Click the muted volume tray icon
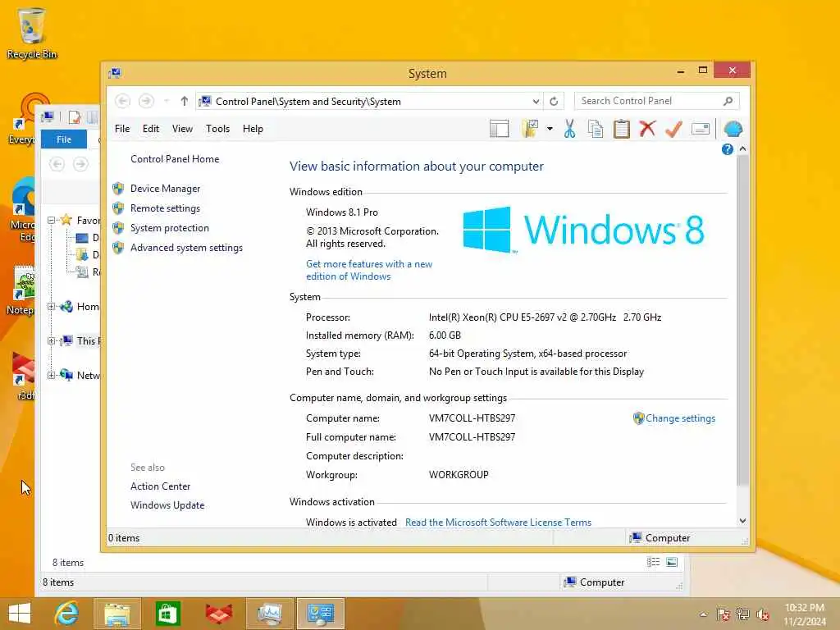This screenshot has width=840, height=630. point(763,614)
